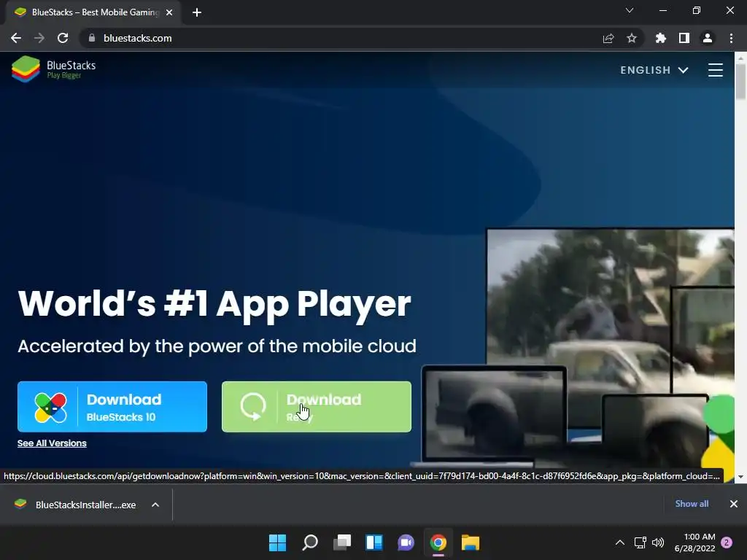This screenshot has height=560, width=747.
Task: Click the volume speaker tray icon
Action: click(x=658, y=542)
